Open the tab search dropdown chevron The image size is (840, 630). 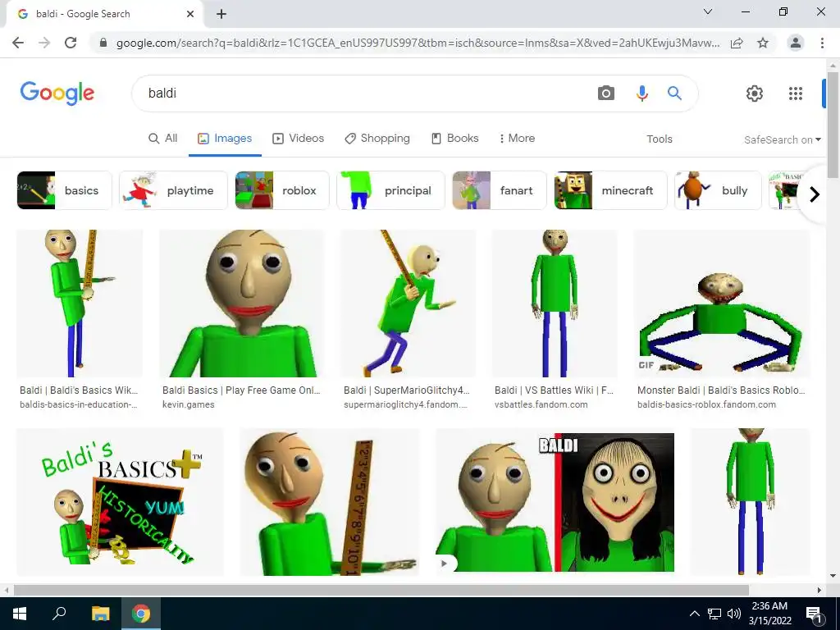pos(708,11)
